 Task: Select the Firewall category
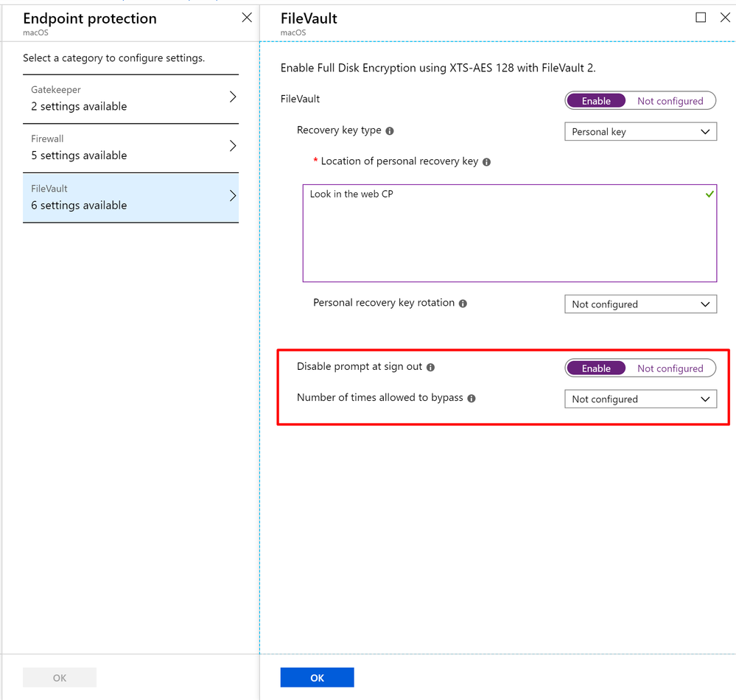[131, 148]
